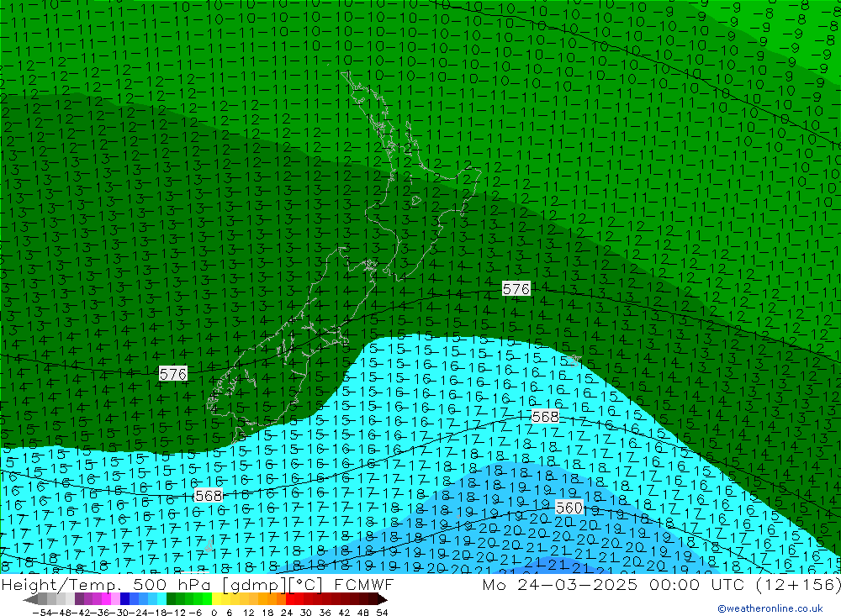Select the darkest brown swatch near 54
Screen dimensions: 841x616
(373, 599)
